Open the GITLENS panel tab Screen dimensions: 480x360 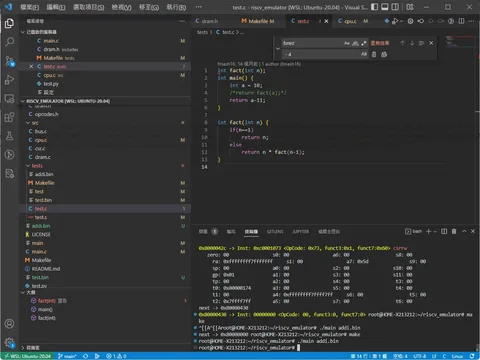(275, 231)
